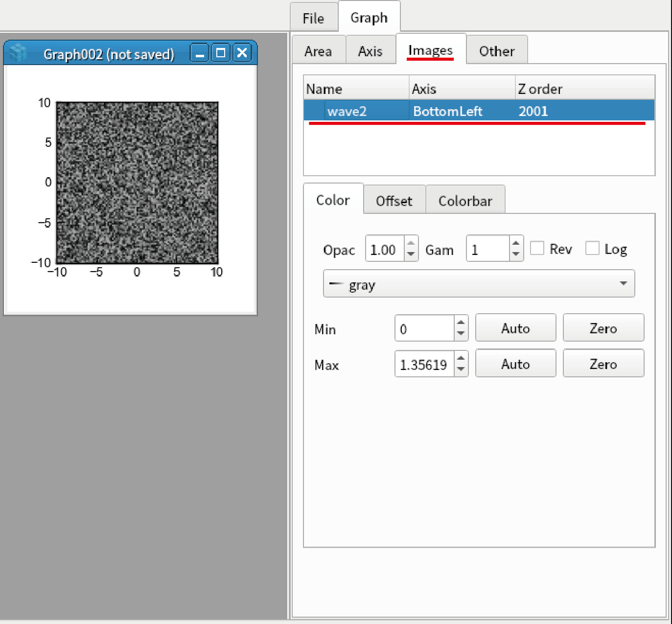Image resolution: width=672 pixels, height=624 pixels.
Task: Click Auto button for Min
Action: point(516,328)
